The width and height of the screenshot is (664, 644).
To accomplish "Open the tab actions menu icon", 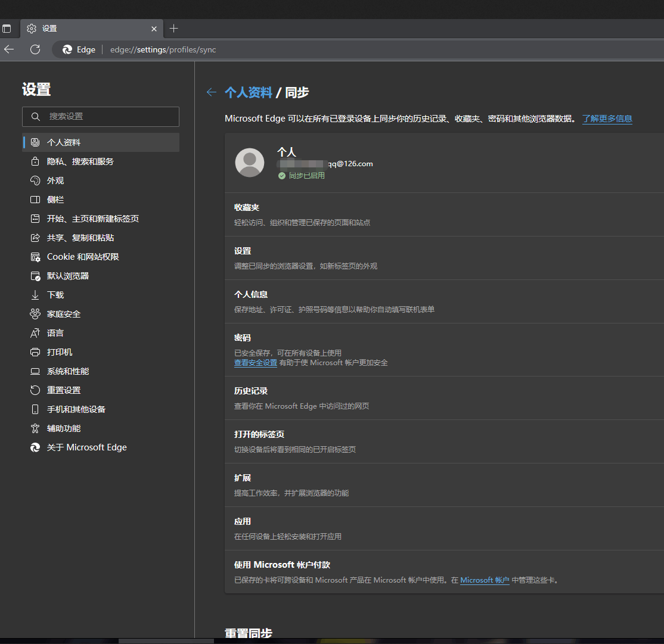I will pos(7,29).
